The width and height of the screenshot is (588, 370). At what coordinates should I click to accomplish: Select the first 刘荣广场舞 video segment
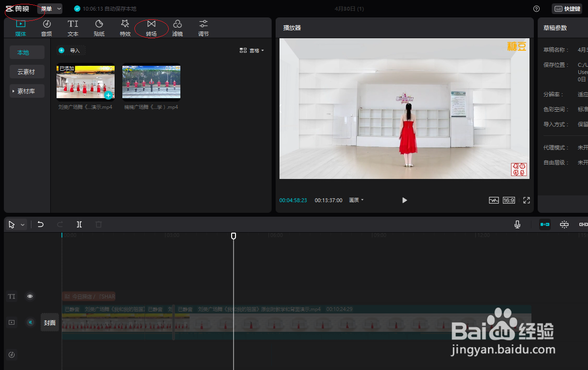coord(103,322)
